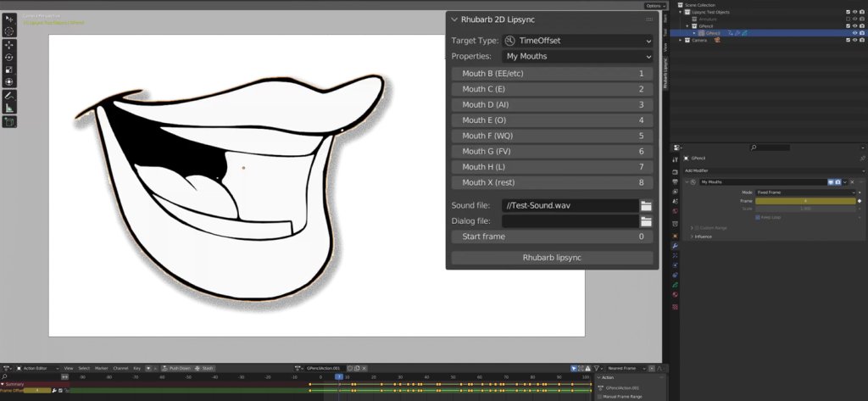This screenshot has width=868, height=401.
Task: Hide Lipsync Test Objects collection with eye icon
Action: (x=854, y=12)
